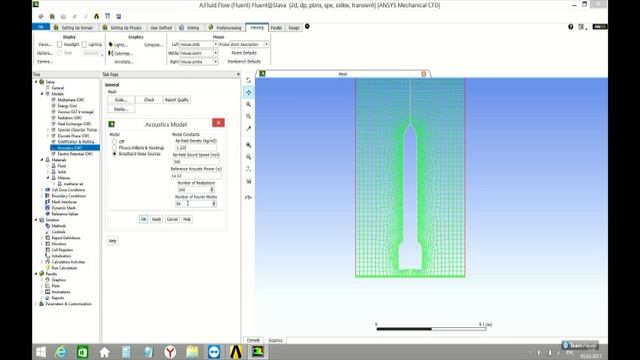Click the Reference Acoustic Power field
This screenshot has width=640, height=360.
click(196, 176)
